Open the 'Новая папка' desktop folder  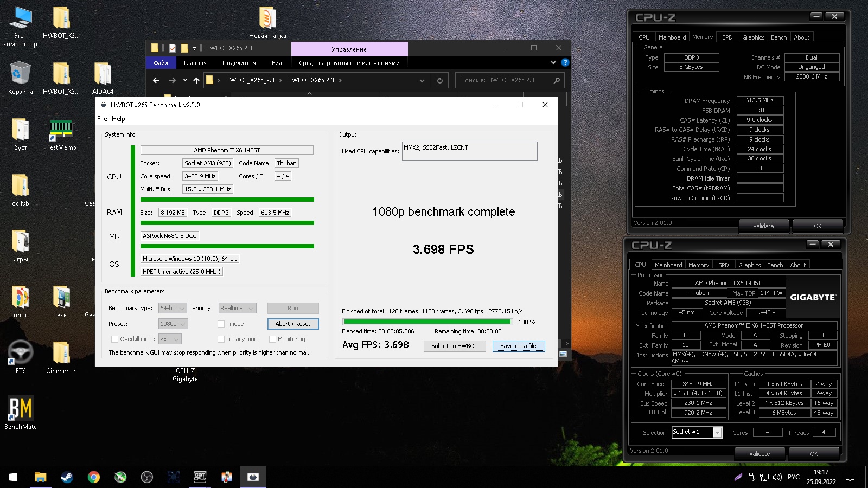[x=267, y=23]
